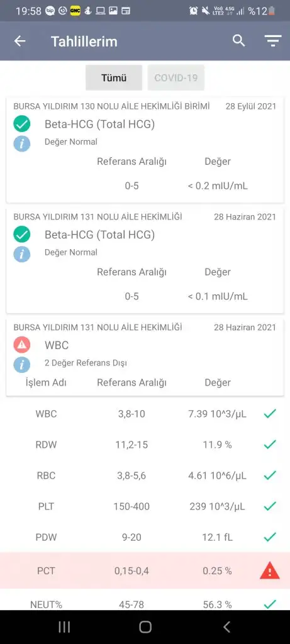Switch to the COVID-19 tab
290x644 pixels.
click(x=176, y=77)
